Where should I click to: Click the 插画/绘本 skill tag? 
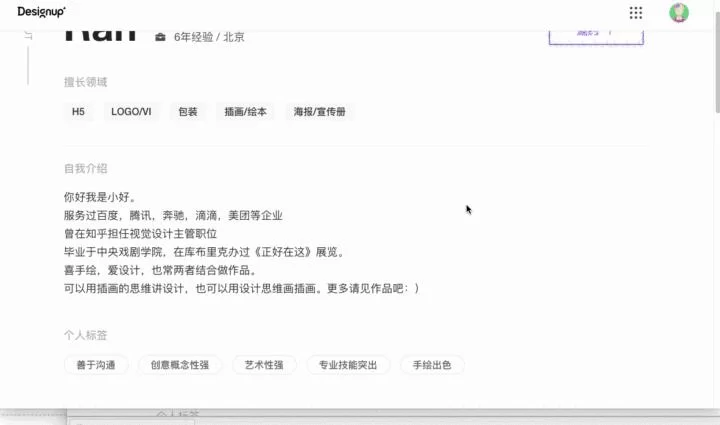[246, 112]
